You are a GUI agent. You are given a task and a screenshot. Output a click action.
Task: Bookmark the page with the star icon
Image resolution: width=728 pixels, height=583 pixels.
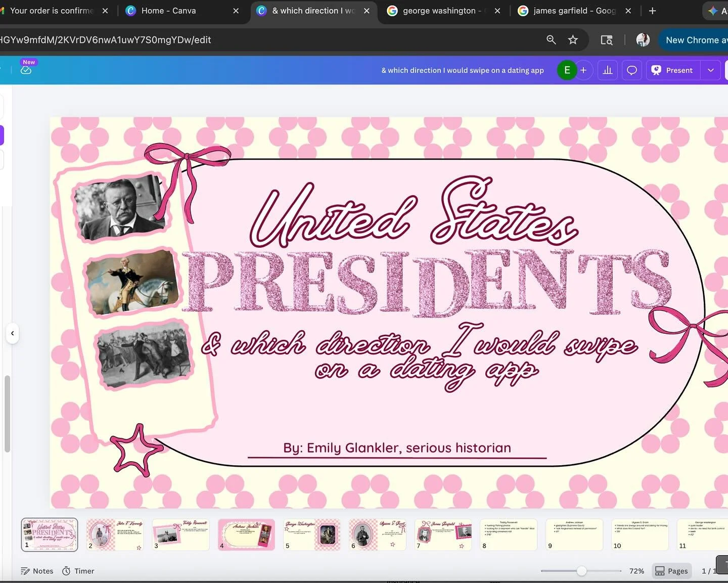tap(573, 40)
